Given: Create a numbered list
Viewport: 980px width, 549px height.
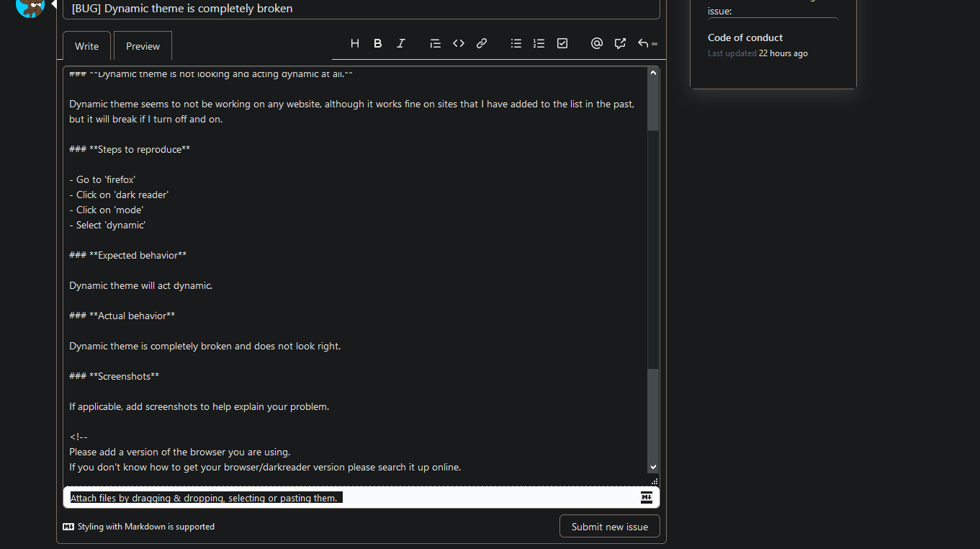Looking at the screenshot, I should coord(539,43).
